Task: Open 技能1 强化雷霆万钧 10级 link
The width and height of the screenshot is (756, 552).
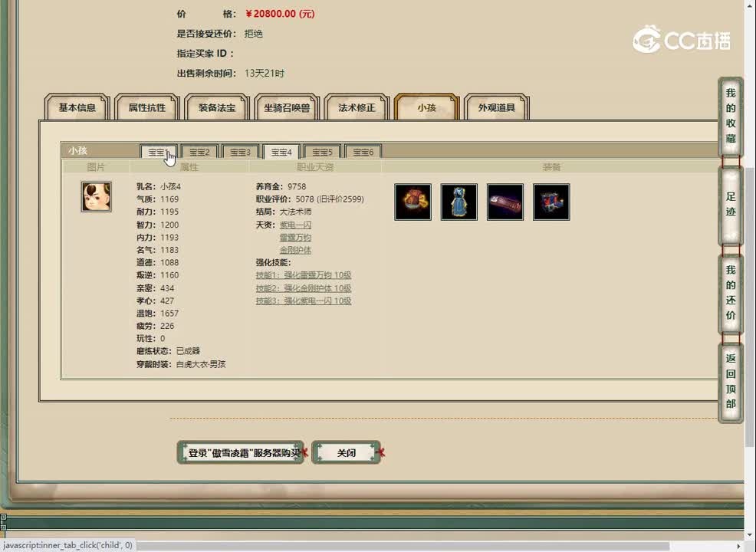Action: click(x=304, y=274)
